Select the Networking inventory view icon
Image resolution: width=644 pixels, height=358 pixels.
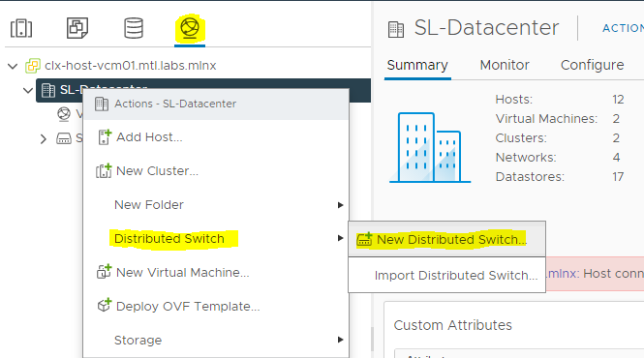pyautogui.click(x=190, y=28)
